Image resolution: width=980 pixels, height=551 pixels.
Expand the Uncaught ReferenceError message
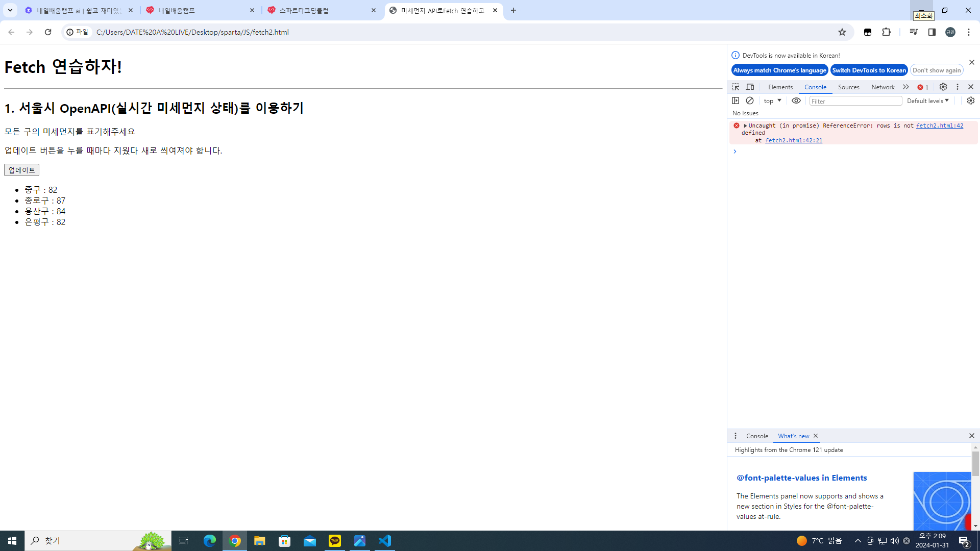(x=745, y=126)
